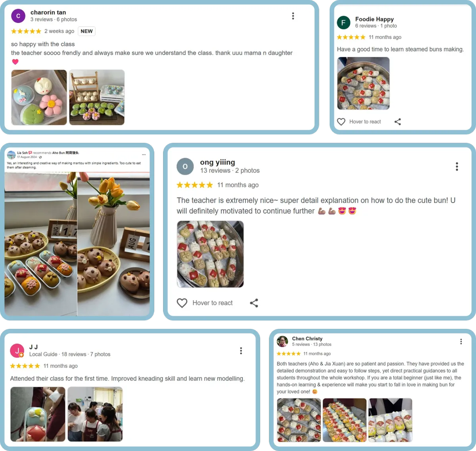Screen dimensions: 476x451
Task: Open the Aho Bun page link in Lia Soh's post
Action: [x=66, y=153]
